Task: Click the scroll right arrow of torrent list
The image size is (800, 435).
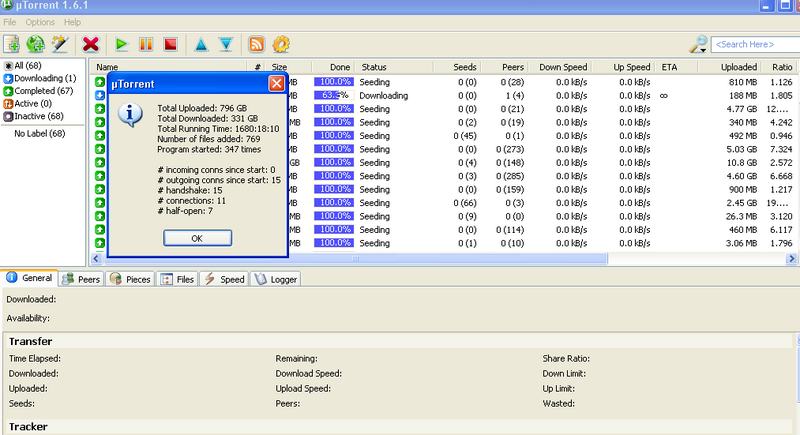Action: coord(791,259)
